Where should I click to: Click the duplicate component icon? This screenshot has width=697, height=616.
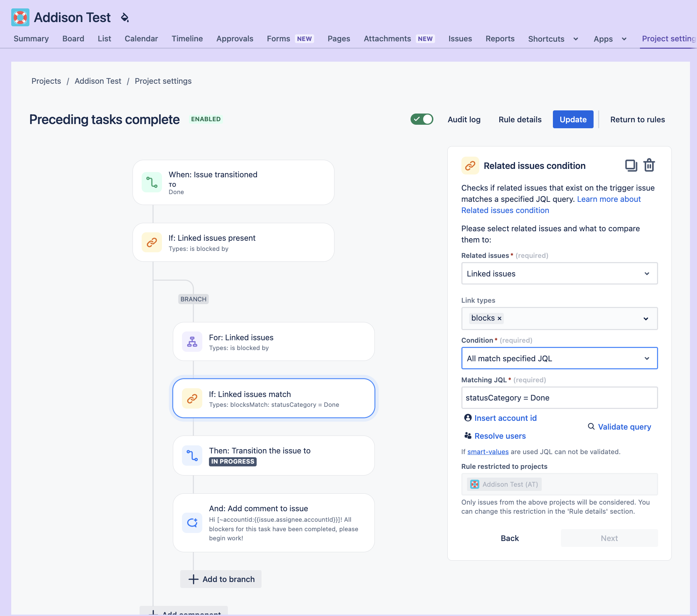tap(631, 165)
